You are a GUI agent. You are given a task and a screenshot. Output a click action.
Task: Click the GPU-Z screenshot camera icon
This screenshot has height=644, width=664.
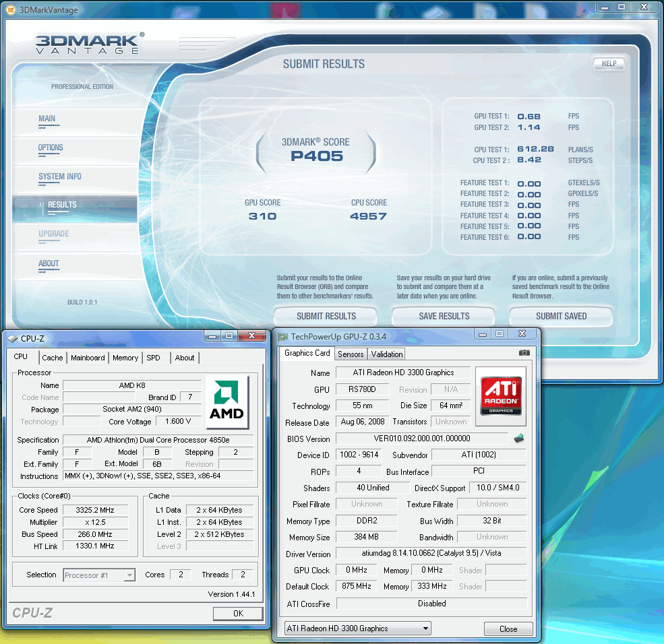click(524, 353)
